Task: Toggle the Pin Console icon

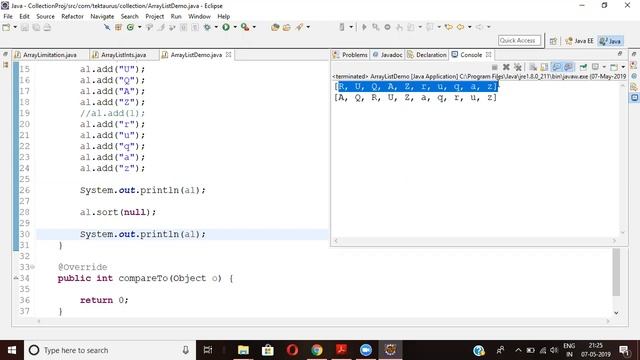Action: pyautogui.click(x=583, y=67)
